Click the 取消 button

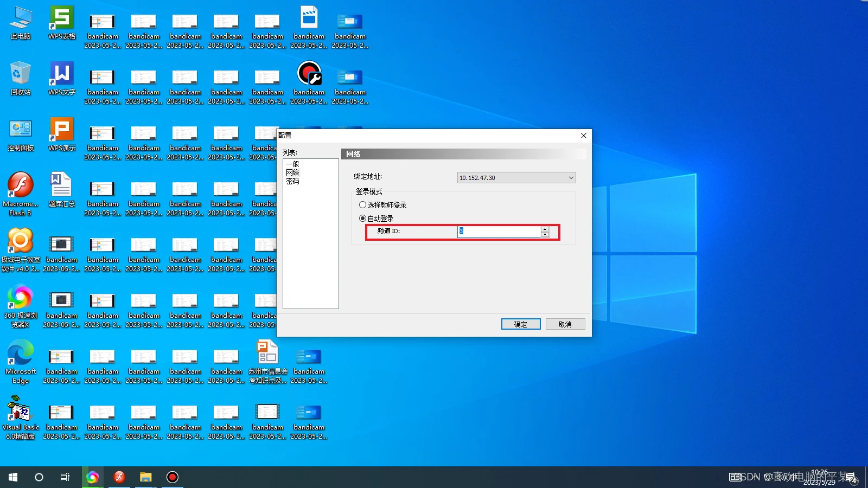pos(565,324)
